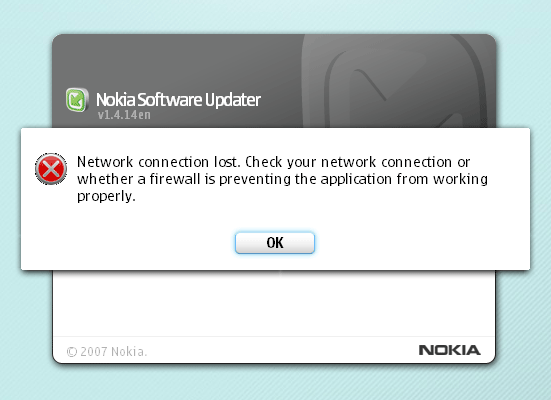Screen dimensions: 551x400
Task: Select the "Nokia Software Updater" title text
Action: (178, 100)
